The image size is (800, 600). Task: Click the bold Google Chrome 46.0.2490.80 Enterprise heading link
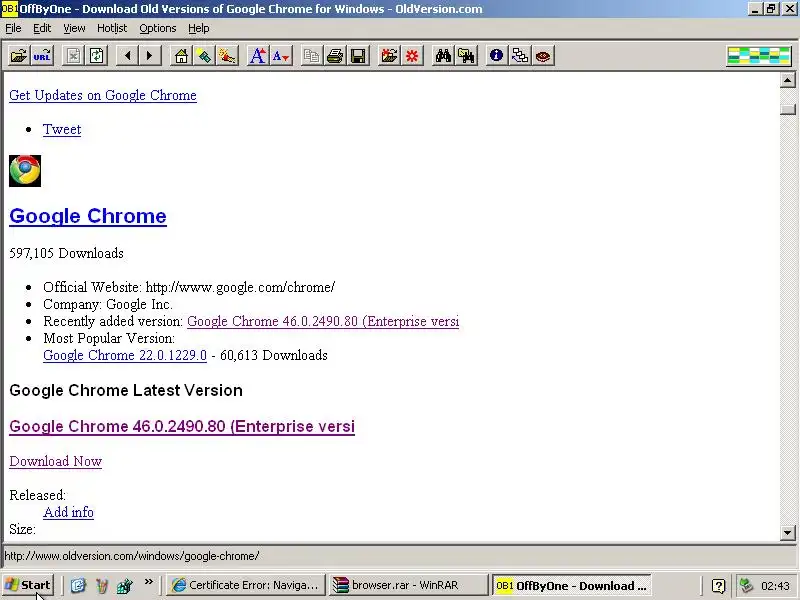click(x=182, y=427)
